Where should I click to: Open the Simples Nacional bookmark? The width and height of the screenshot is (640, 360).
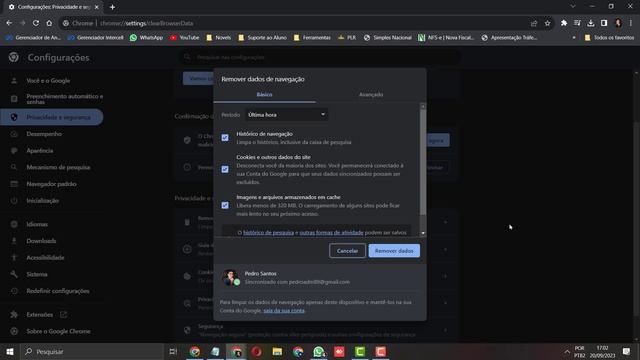click(387, 38)
